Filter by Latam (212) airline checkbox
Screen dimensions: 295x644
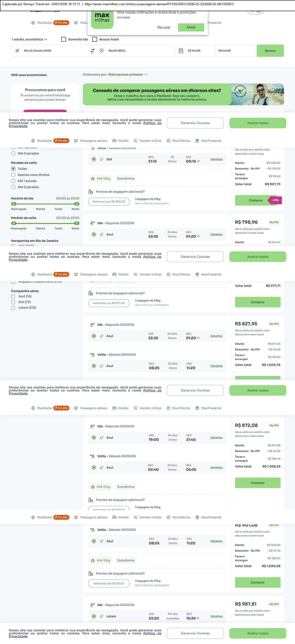pyautogui.click(x=13, y=308)
